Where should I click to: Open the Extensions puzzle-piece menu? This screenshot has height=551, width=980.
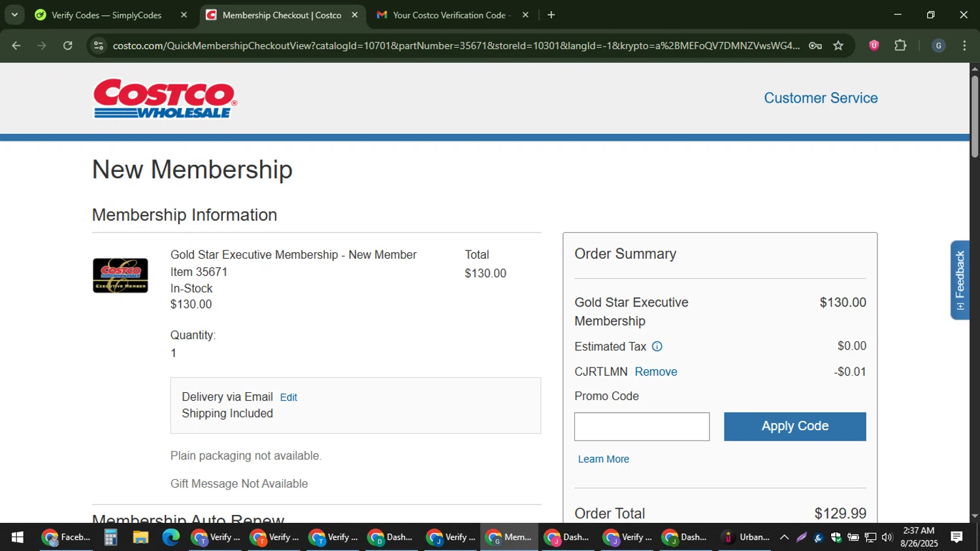click(x=900, y=46)
